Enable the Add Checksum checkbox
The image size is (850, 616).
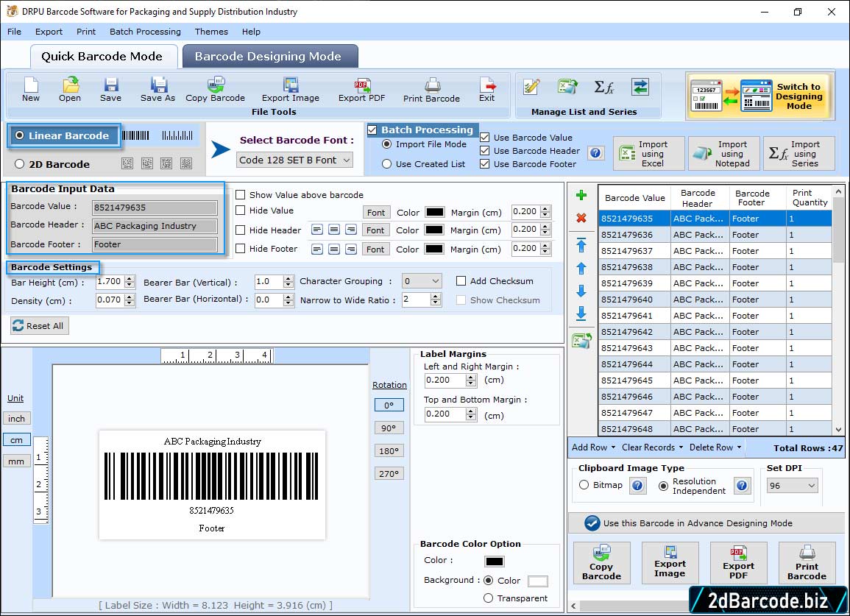coord(461,281)
